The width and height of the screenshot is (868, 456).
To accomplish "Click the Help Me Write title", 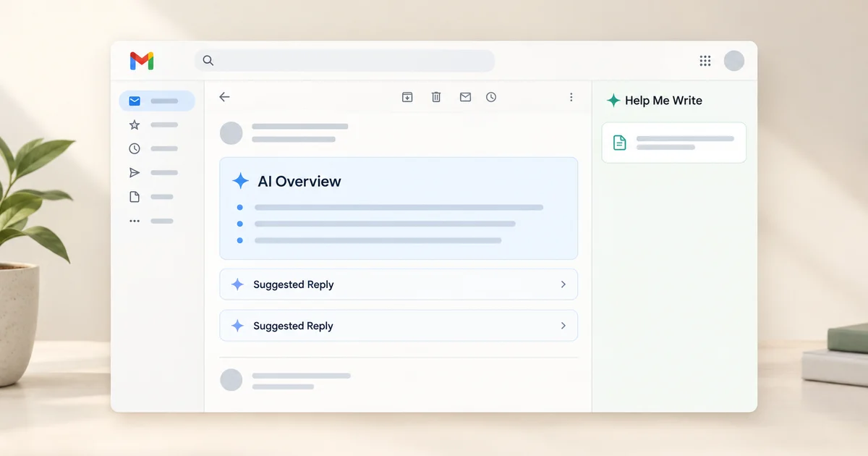I will coord(663,101).
